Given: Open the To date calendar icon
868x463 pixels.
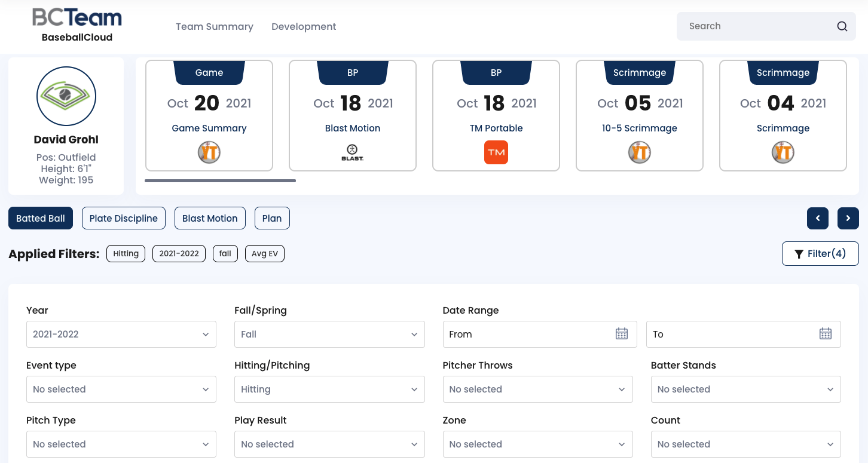Looking at the screenshot, I should (825, 334).
